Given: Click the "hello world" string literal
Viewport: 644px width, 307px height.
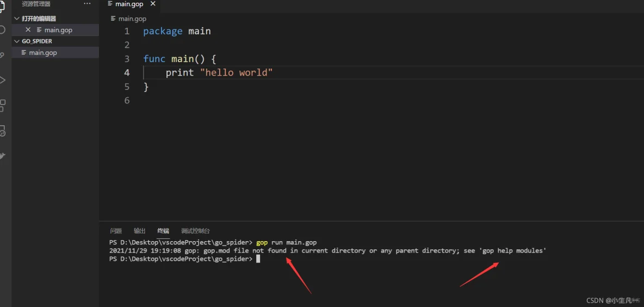Looking at the screenshot, I should (236, 73).
